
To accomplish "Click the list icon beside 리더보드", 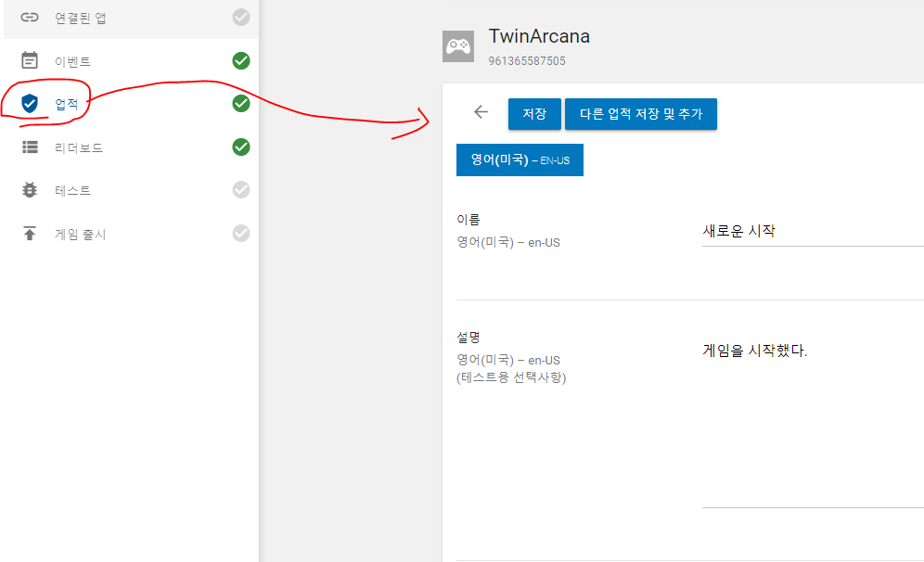I will [x=30, y=147].
